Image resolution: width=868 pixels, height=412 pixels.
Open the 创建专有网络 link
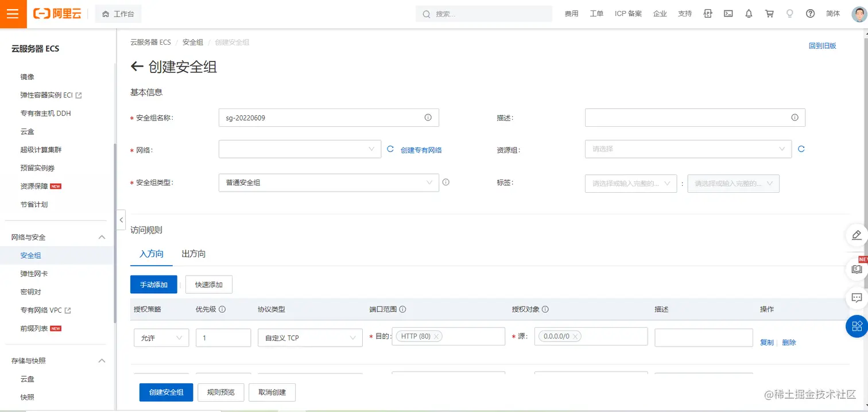tap(421, 150)
